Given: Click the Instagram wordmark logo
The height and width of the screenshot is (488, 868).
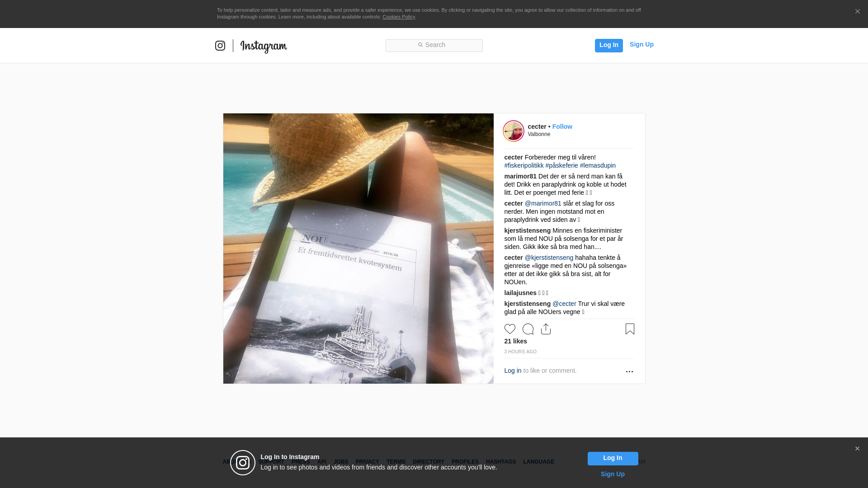Looking at the screenshot, I should pos(264,46).
